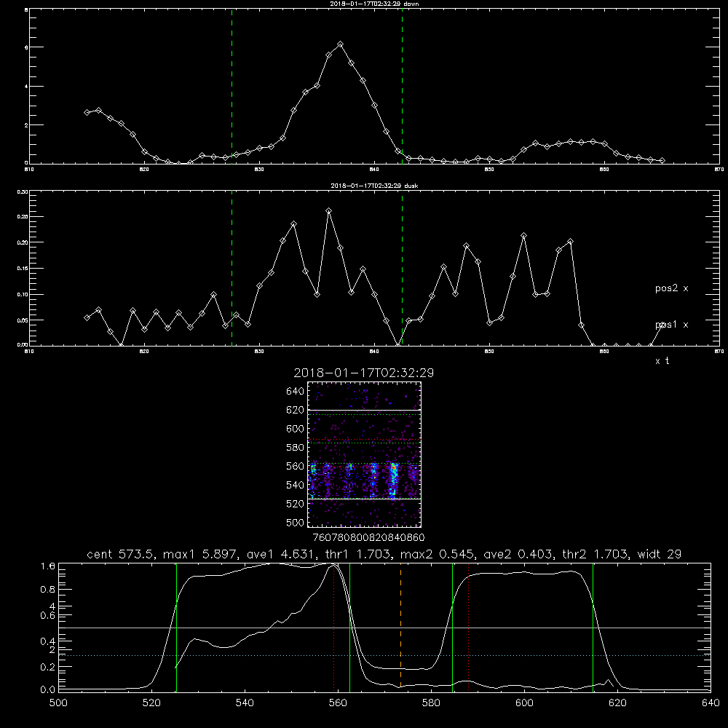Click the timestamp title above the spectrogram image

[x=364, y=373]
